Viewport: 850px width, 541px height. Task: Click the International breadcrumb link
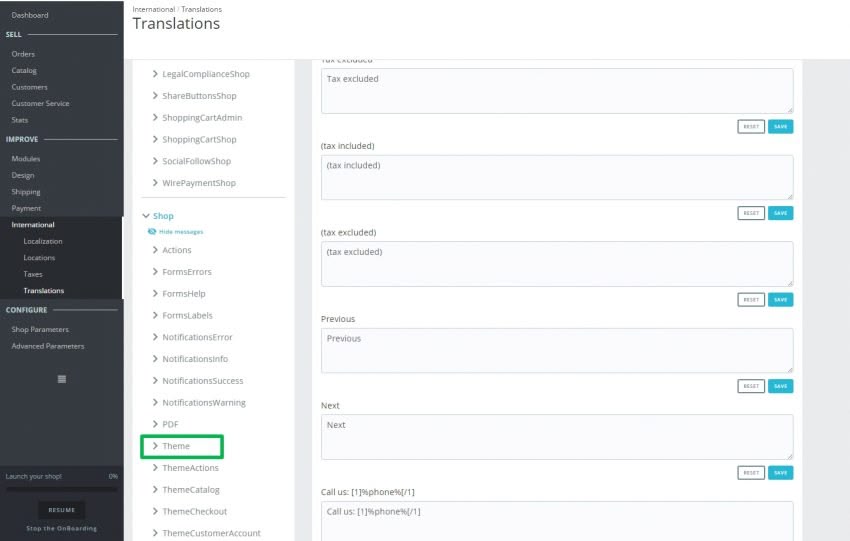(x=153, y=9)
